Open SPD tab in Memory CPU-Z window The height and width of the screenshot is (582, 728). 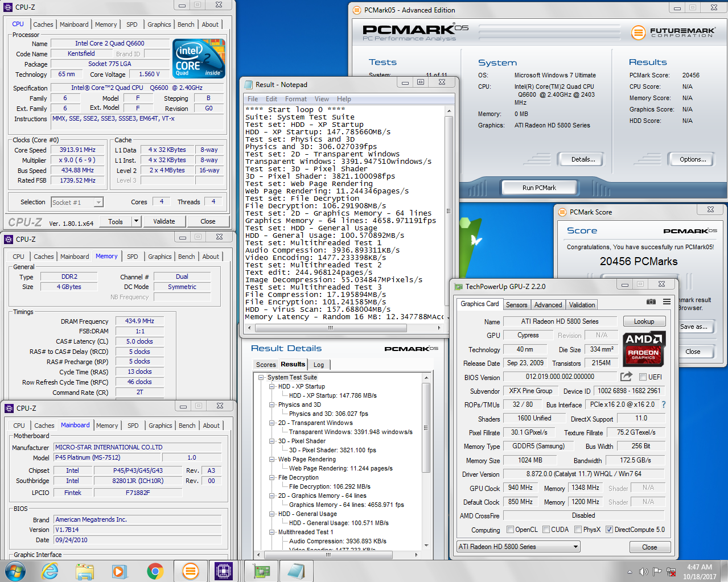coord(132,257)
